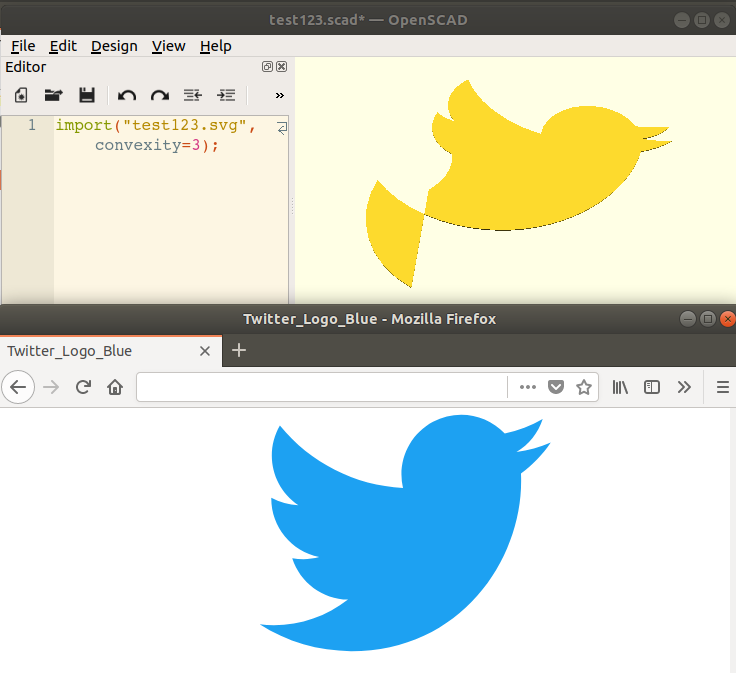The width and height of the screenshot is (736, 673).
Task: Go forward in Firefox
Action: tap(51, 387)
